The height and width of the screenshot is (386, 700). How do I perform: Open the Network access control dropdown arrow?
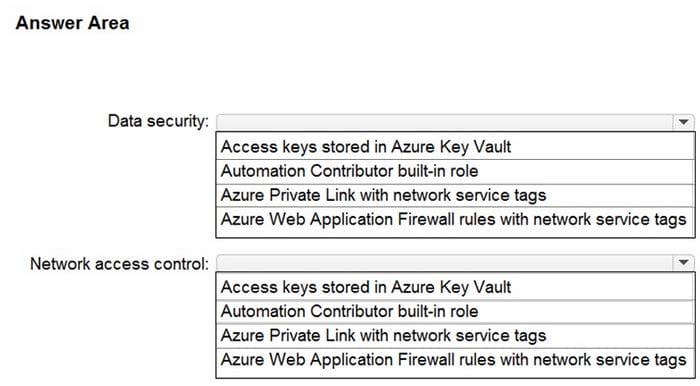coord(683,262)
